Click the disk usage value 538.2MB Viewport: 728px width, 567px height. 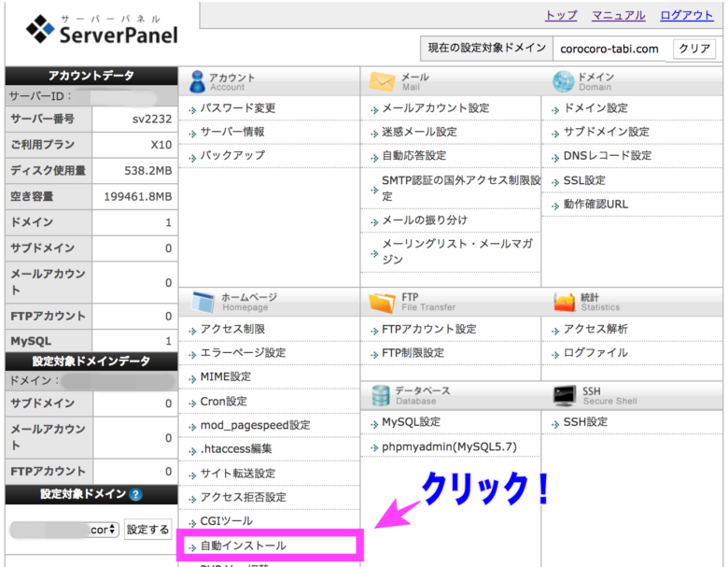pyautogui.click(x=147, y=171)
